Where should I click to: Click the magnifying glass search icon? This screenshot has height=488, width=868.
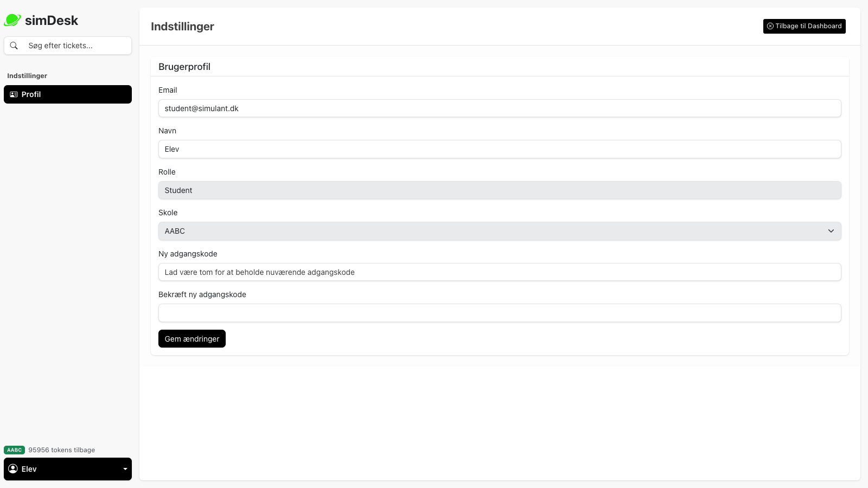14,46
